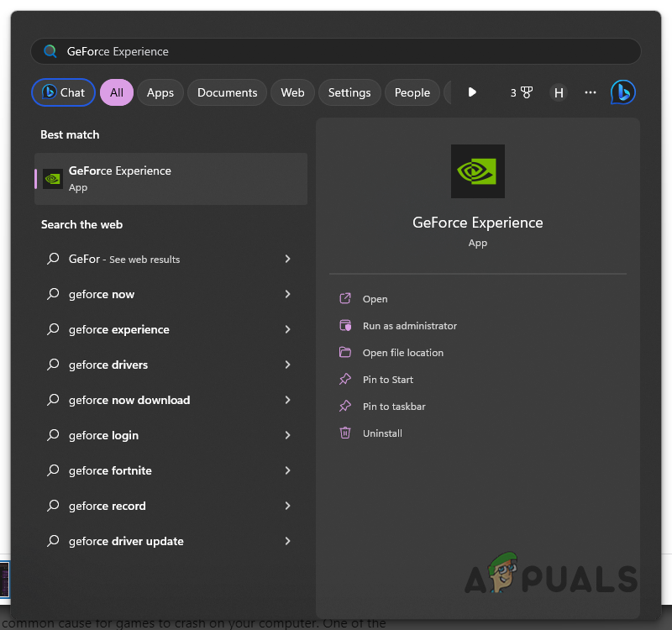This screenshot has width=672, height=630.
Task: Click the Pin to Start pin icon
Action: (345, 380)
